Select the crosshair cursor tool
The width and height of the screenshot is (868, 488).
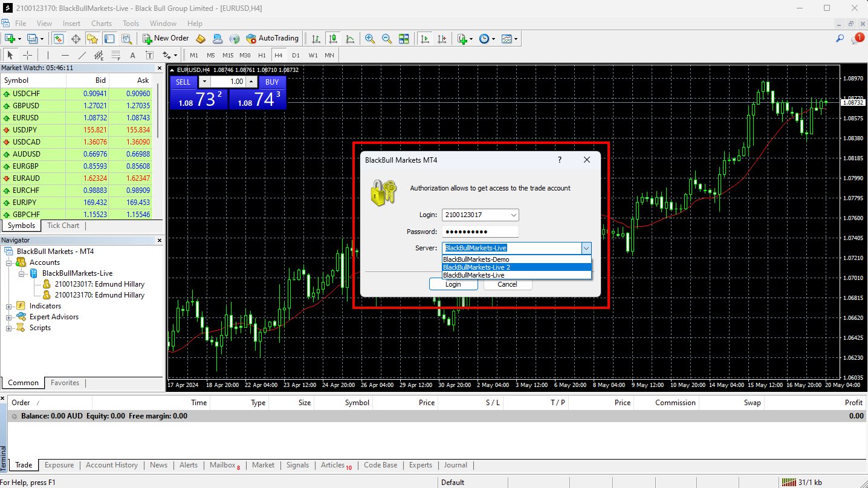pyautogui.click(x=27, y=55)
